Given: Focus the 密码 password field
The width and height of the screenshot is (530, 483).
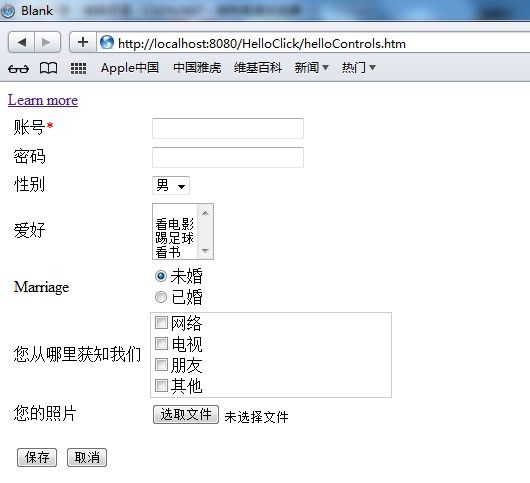Looking at the screenshot, I should 228,157.
